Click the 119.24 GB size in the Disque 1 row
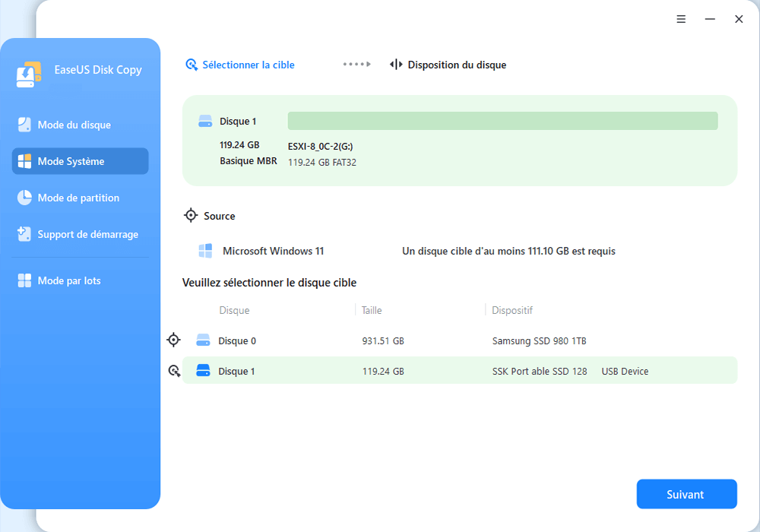 (x=383, y=371)
